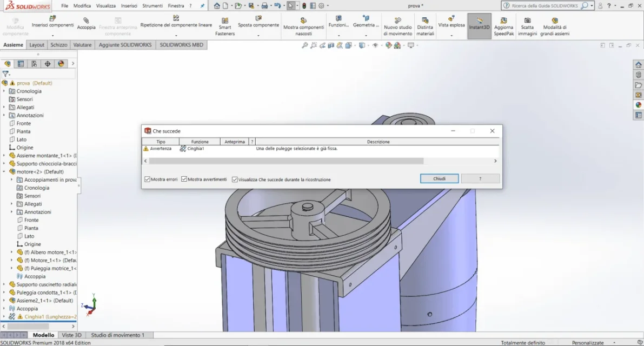Click the horizontal scrollbar in Che succede dialog
The image size is (644, 346).
[286, 161]
